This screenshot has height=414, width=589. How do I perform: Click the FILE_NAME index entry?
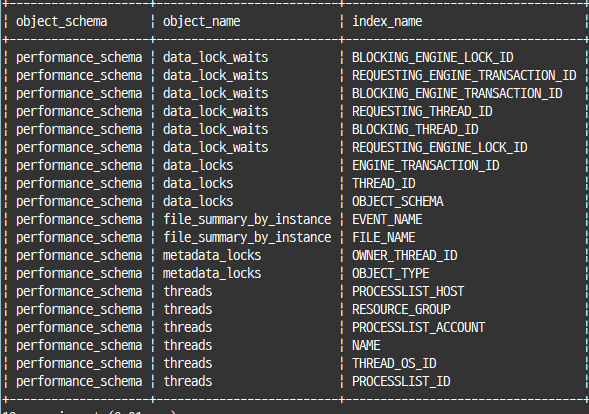point(384,238)
